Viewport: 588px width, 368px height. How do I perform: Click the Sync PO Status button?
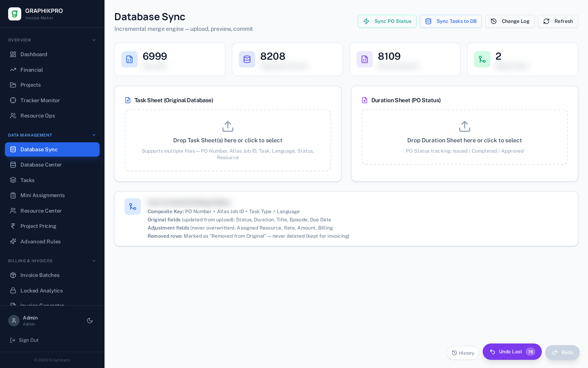387,21
